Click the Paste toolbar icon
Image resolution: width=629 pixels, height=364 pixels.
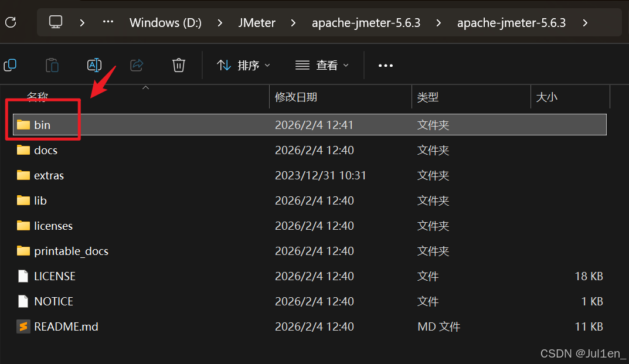(x=52, y=65)
